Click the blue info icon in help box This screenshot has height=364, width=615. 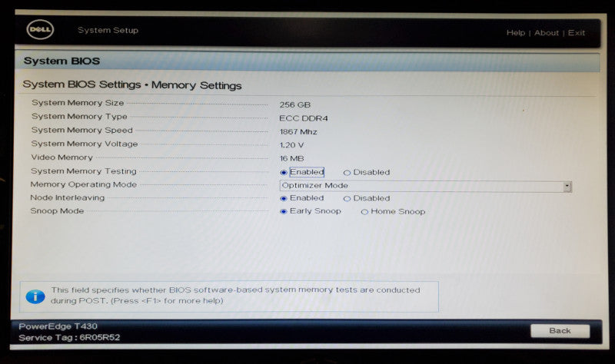coord(35,296)
